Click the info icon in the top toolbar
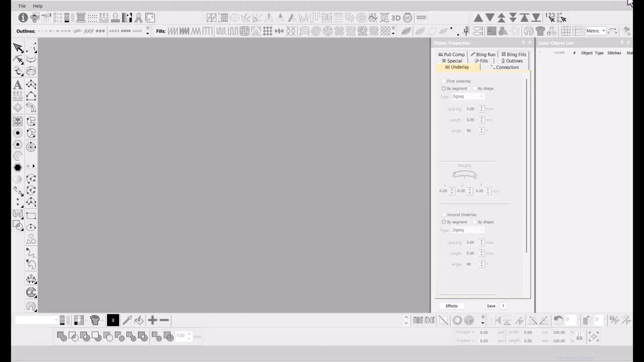 pyautogui.click(x=23, y=18)
